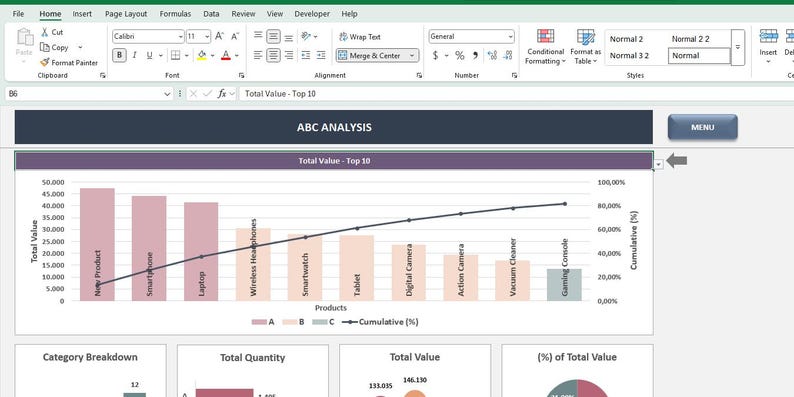
Task: Open the font size 11 dropdown
Action: [207, 36]
